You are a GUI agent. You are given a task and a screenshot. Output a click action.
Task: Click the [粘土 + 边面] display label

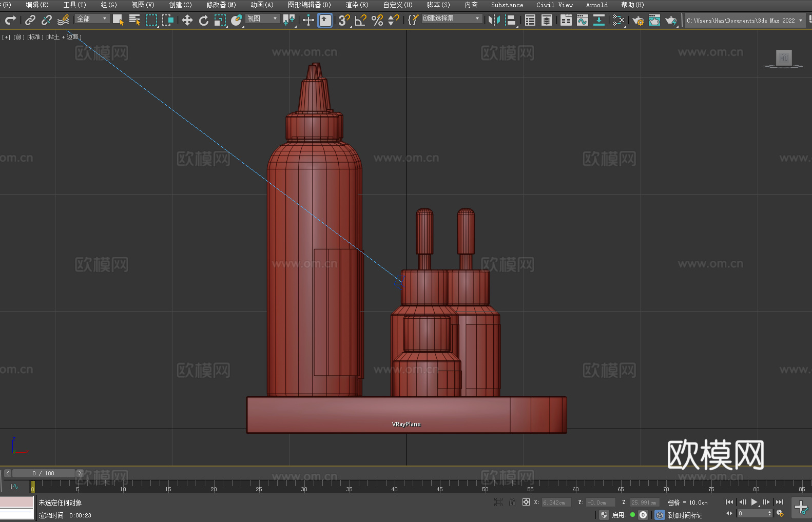[x=64, y=37]
